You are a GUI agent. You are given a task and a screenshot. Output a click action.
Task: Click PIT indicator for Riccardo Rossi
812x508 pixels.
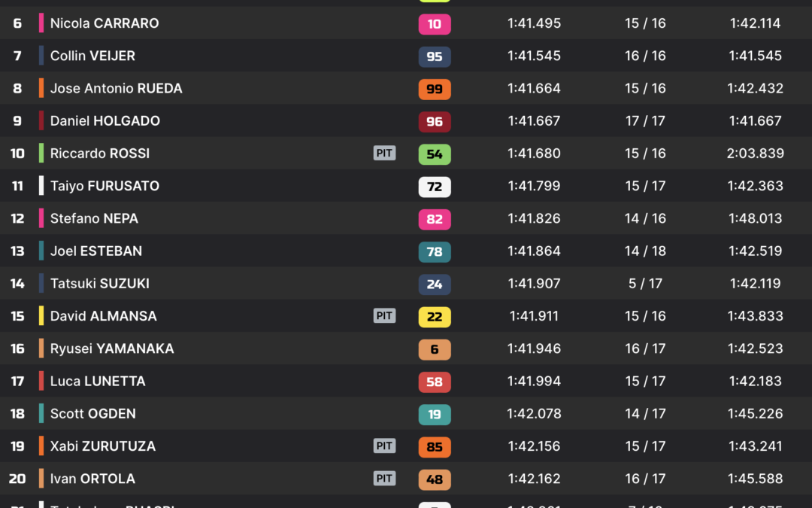384,153
